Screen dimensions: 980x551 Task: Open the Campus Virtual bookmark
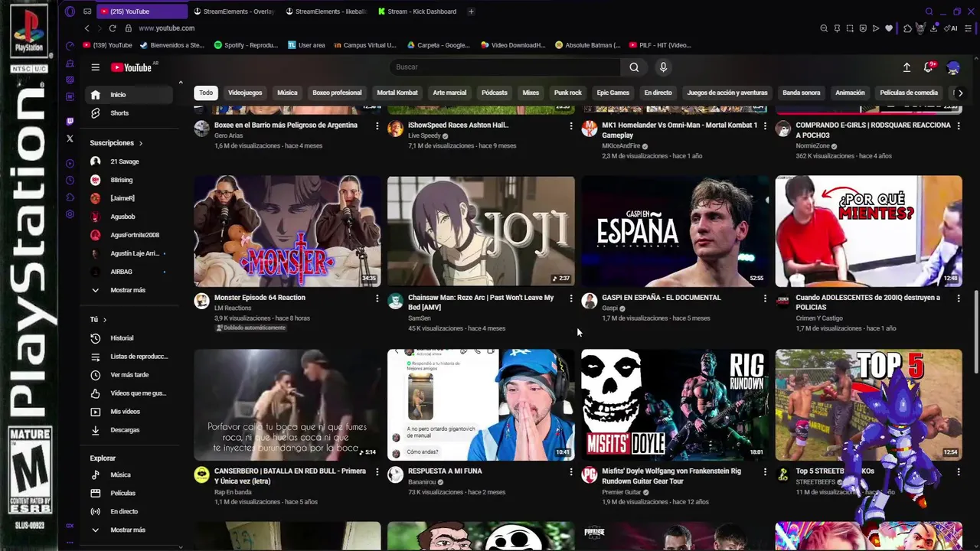[x=365, y=45]
